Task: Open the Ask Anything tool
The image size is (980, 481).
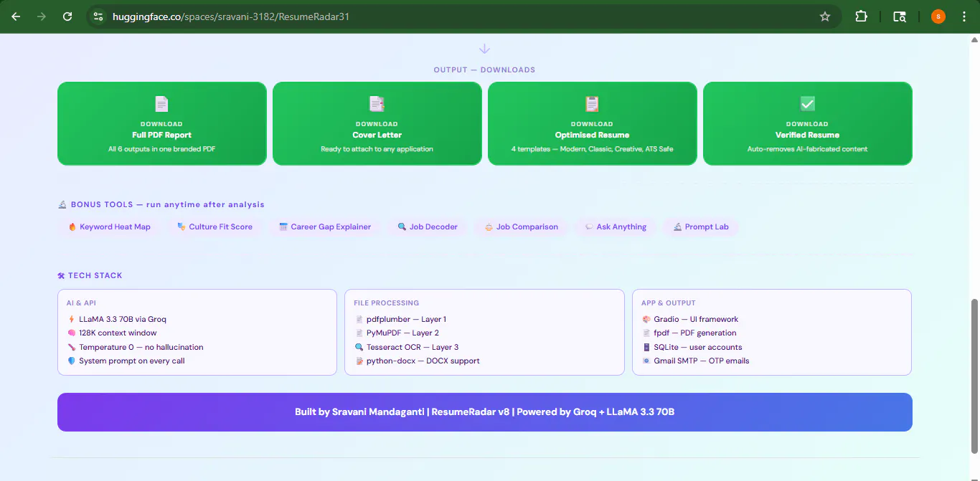Action: coord(616,227)
